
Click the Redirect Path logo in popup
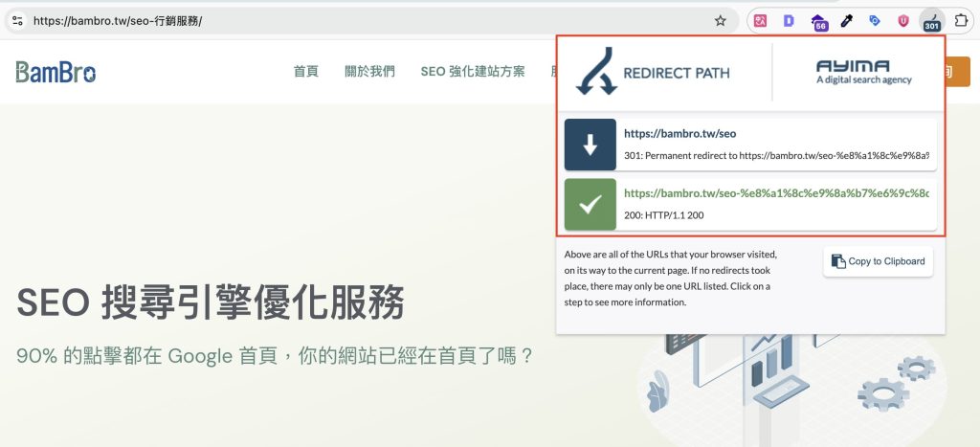[653, 71]
